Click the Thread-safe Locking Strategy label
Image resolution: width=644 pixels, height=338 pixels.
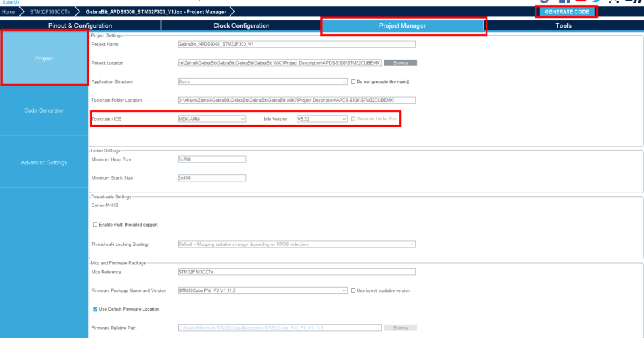[120, 244]
